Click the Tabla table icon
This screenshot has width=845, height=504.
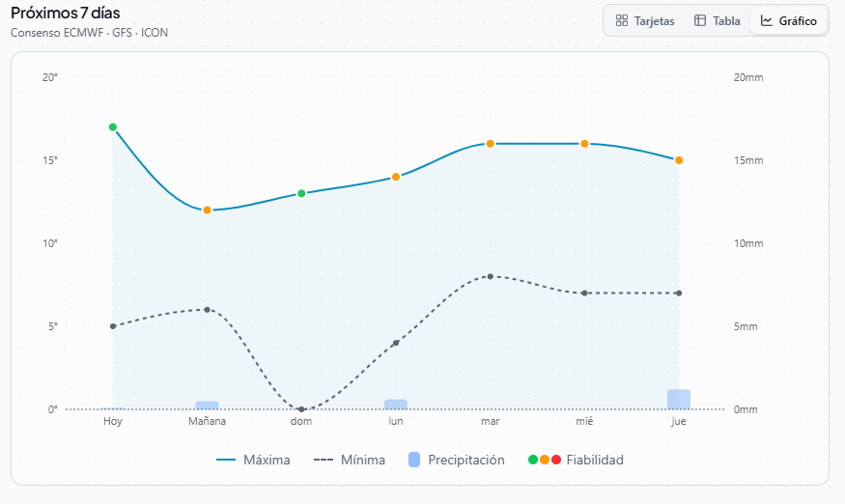[x=700, y=20]
